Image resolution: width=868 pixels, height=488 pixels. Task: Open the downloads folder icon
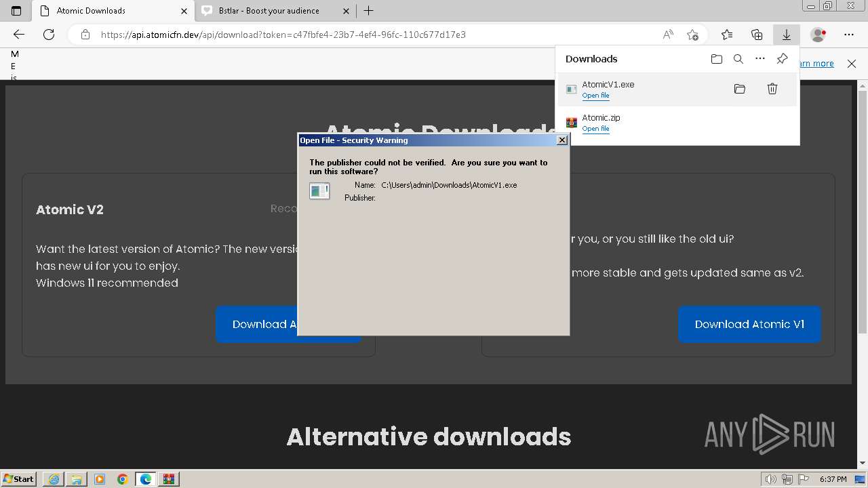click(x=717, y=59)
